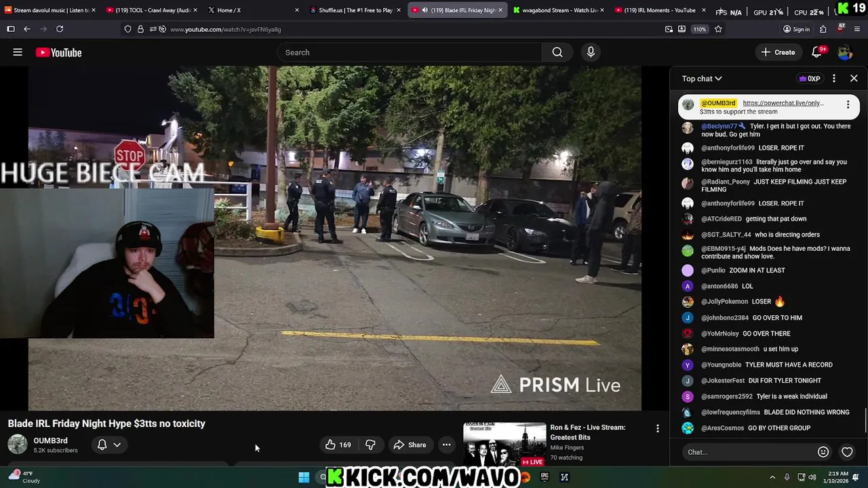Open the powerchat.live link in pinned message
Image resolution: width=868 pixels, height=488 pixels.
(783, 103)
